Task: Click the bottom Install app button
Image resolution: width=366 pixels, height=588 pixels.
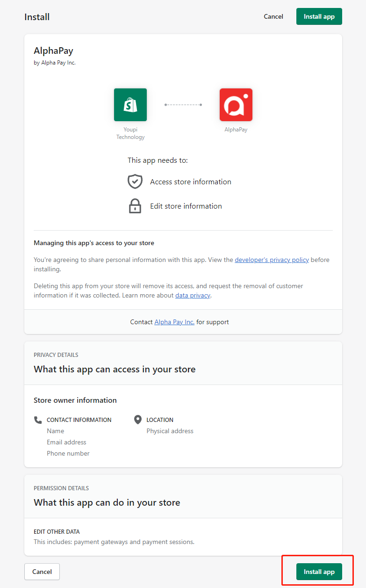Action: [x=319, y=572]
